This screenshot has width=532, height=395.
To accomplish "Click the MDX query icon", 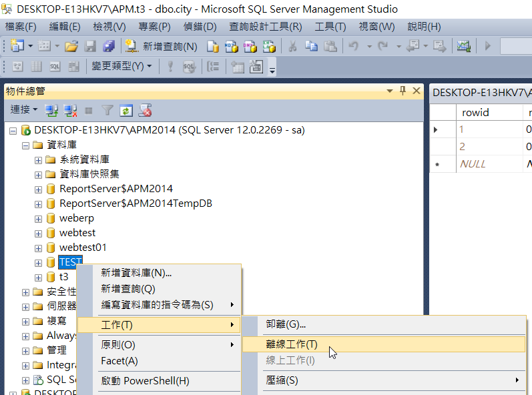I will [x=232, y=47].
